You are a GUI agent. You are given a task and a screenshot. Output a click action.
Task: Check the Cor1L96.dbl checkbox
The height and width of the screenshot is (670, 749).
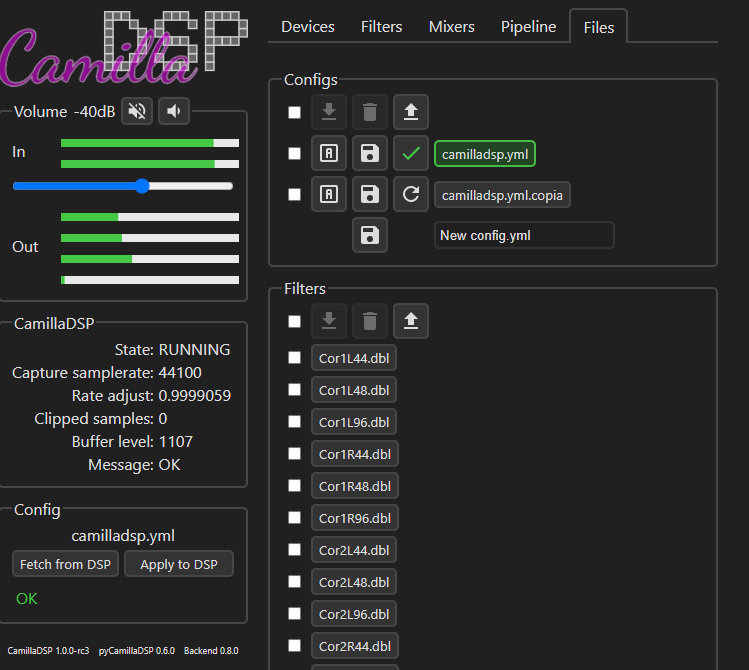click(295, 422)
